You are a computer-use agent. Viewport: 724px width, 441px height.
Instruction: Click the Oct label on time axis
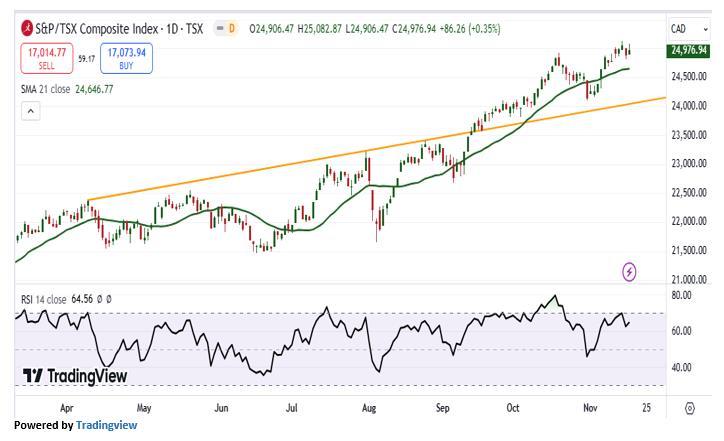tap(514, 408)
